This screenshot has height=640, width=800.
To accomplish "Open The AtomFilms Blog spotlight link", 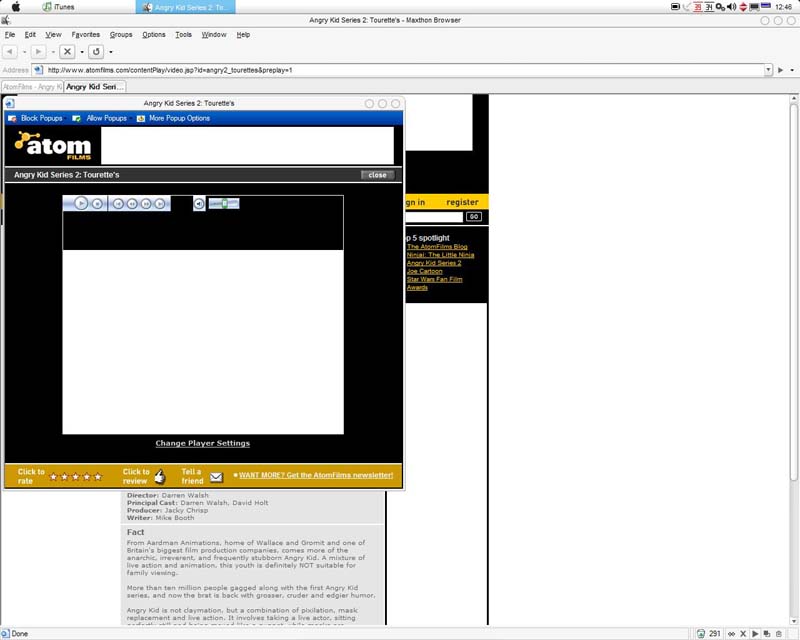I will coord(437,247).
